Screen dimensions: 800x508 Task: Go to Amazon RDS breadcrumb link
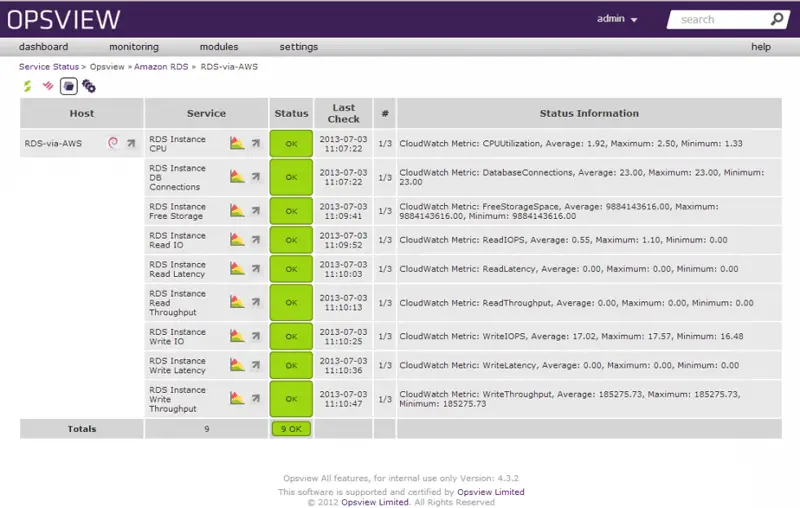pos(161,67)
